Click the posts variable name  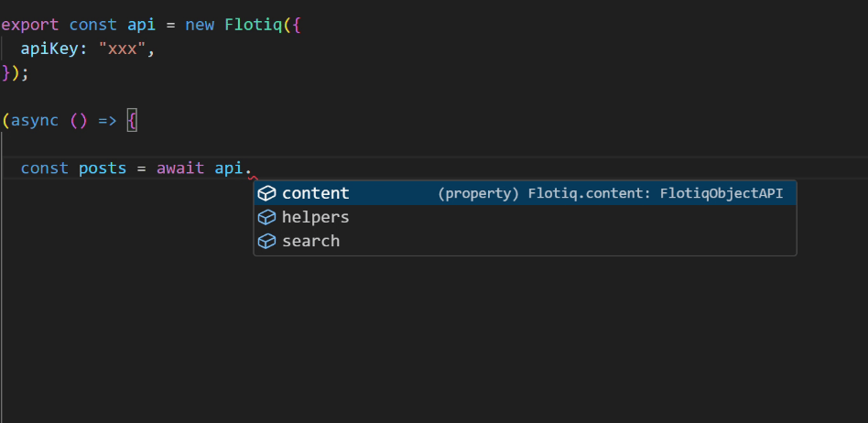pos(103,168)
